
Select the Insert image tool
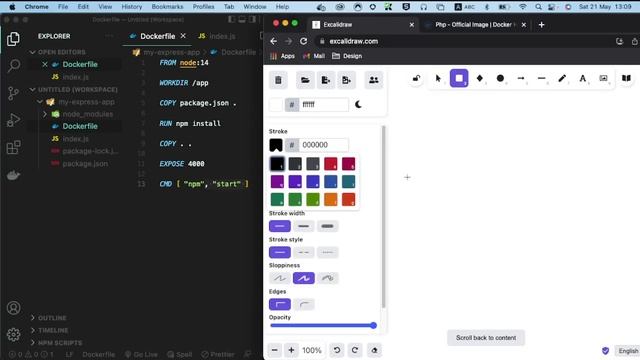coord(603,78)
